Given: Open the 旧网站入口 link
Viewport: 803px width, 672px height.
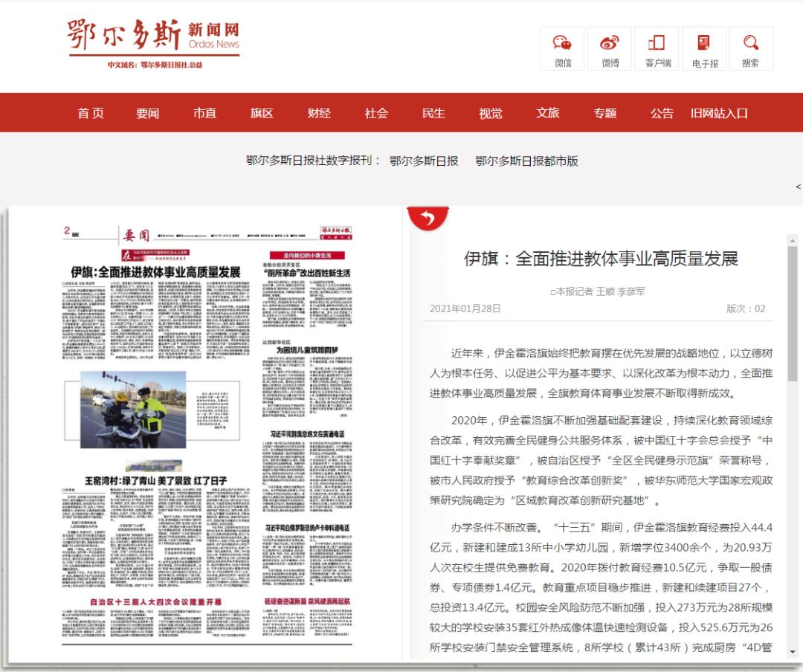Looking at the screenshot, I should pyautogui.click(x=719, y=113).
